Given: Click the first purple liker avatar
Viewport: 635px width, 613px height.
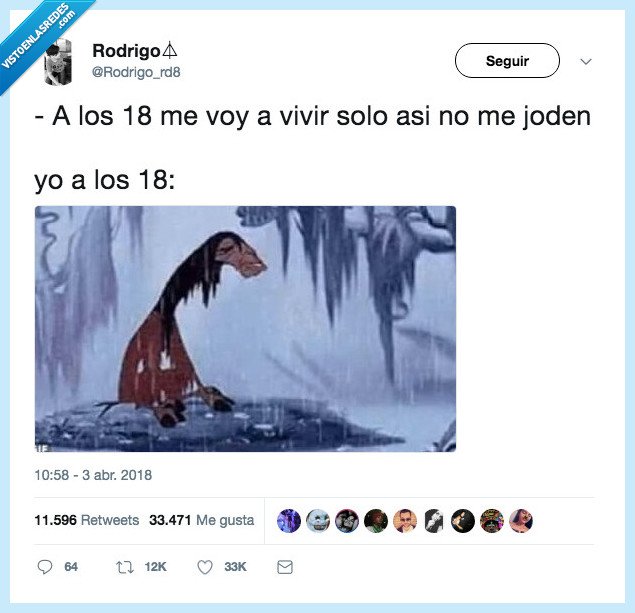Looking at the screenshot, I should [x=289, y=521].
